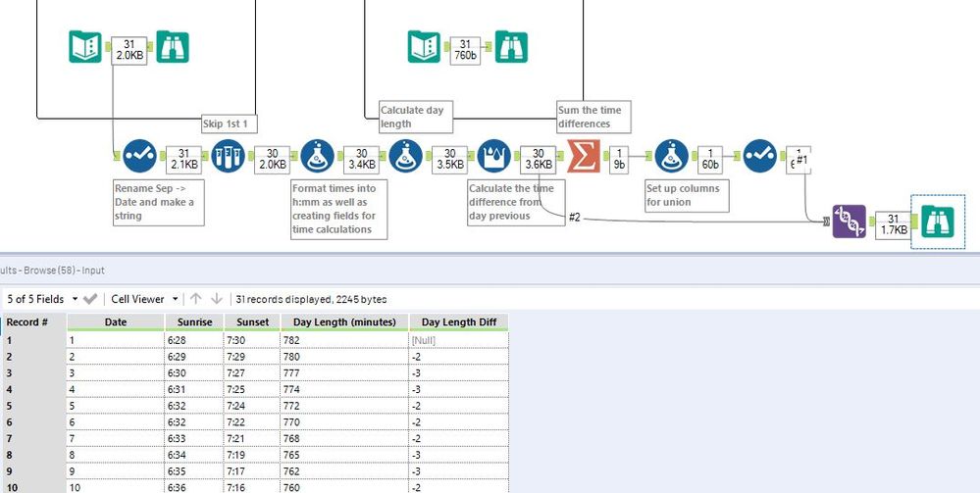
Task: Select record row number 8
Action: [x=34, y=454]
